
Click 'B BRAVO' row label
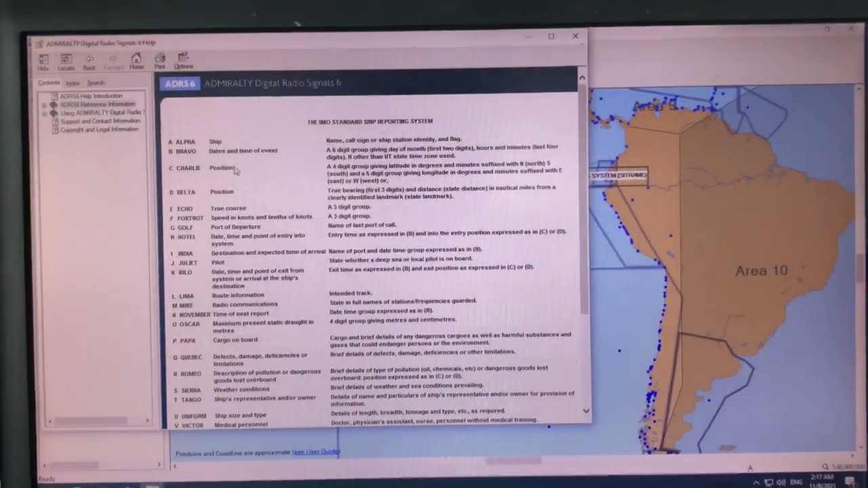[182, 151]
